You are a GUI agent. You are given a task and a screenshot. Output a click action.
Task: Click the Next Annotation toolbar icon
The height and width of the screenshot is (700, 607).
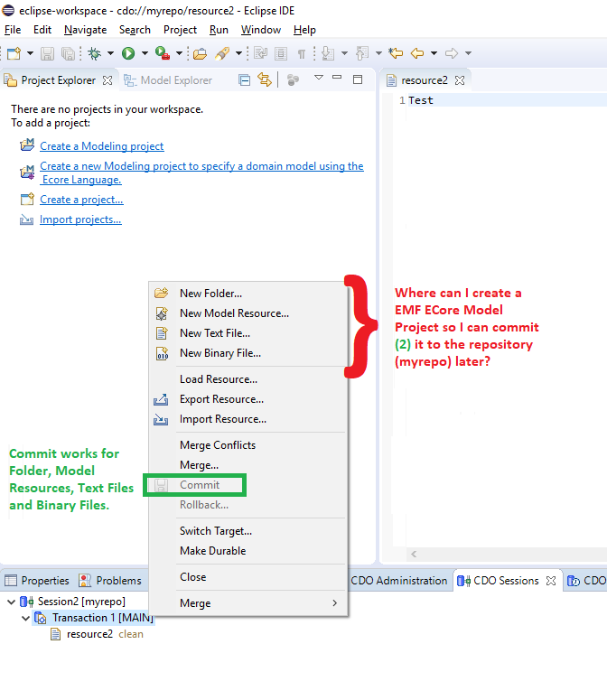coord(328,53)
